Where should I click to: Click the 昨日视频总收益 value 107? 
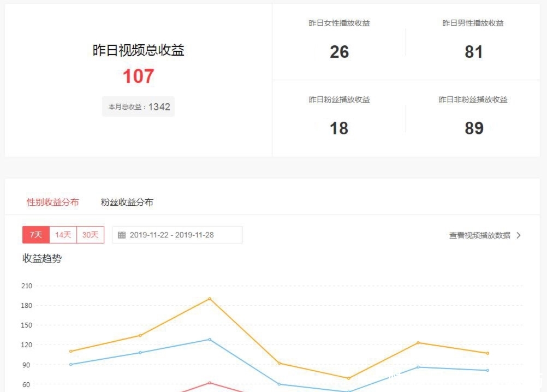(x=139, y=76)
